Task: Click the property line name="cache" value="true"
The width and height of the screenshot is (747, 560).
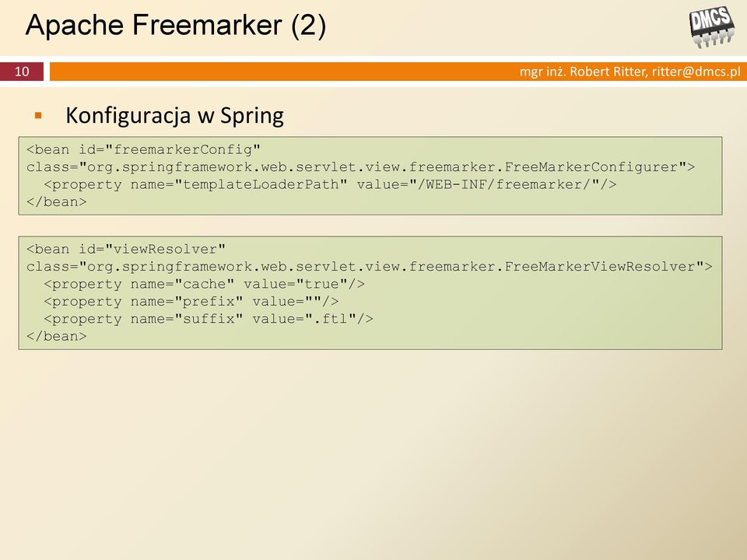Action: [x=205, y=285]
